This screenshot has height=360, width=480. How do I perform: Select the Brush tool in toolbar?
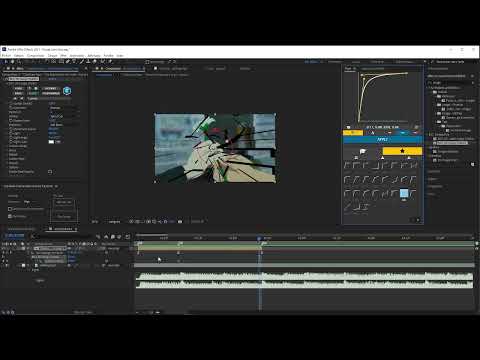tap(81, 62)
